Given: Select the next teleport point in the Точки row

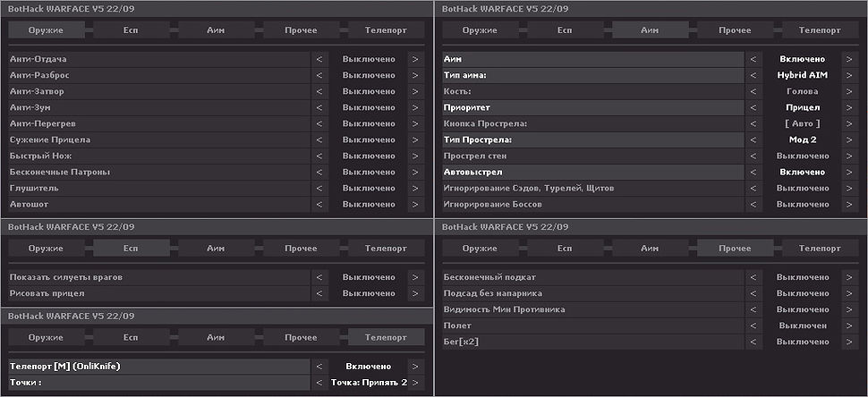Looking at the screenshot, I should pyautogui.click(x=416, y=382).
